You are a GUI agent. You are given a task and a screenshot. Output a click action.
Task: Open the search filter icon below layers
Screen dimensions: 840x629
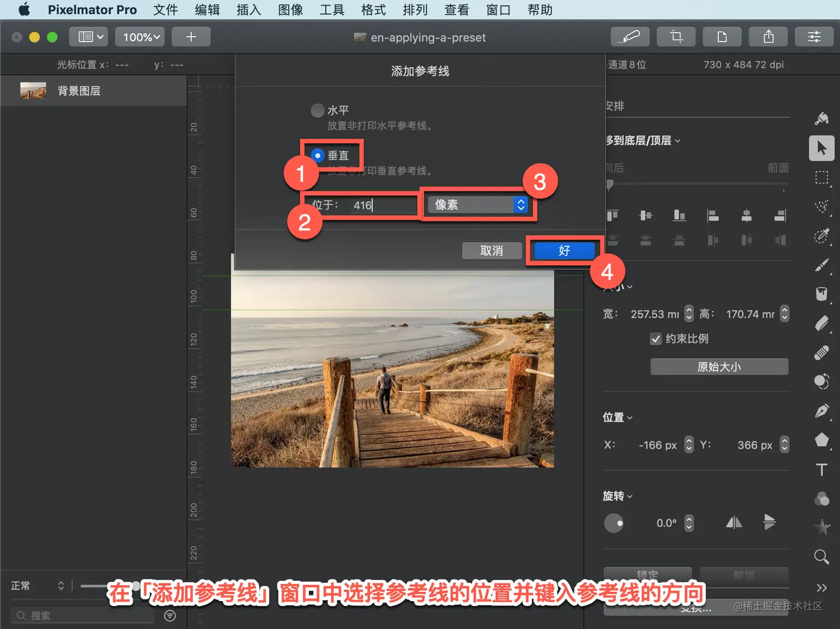[x=170, y=616]
